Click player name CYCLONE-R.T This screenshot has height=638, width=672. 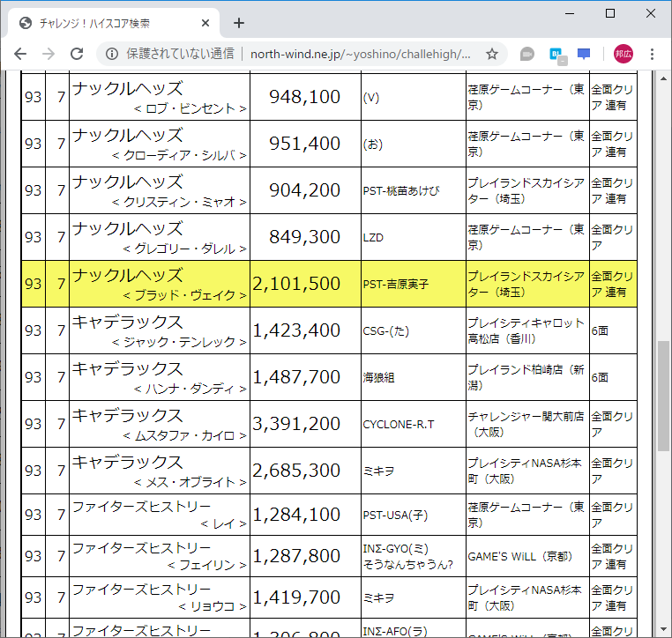click(399, 424)
